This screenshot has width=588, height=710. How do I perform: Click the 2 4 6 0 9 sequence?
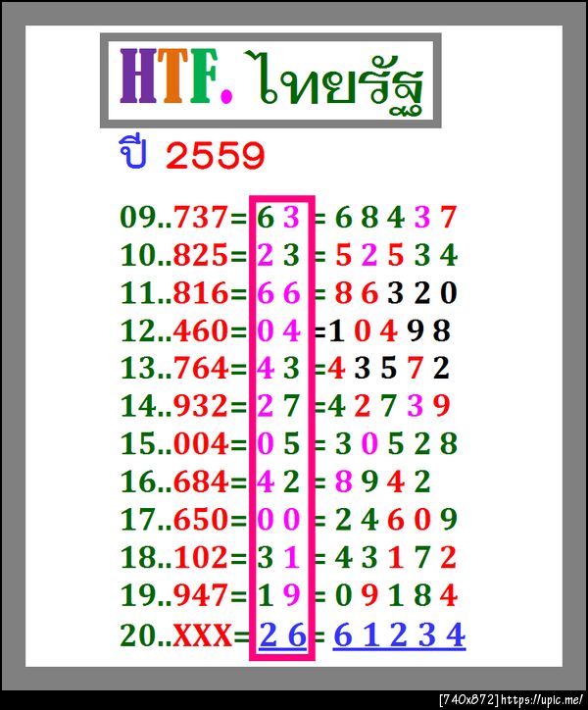[396, 519]
